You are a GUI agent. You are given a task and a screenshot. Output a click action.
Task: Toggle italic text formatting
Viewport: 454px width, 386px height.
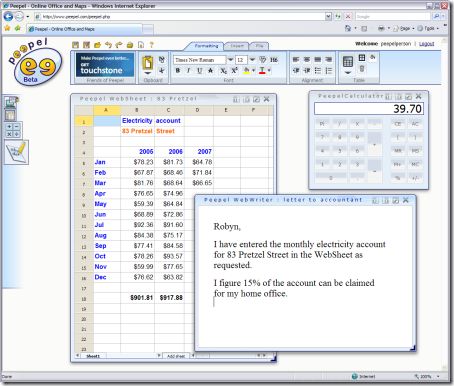click(x=188, y=70)
